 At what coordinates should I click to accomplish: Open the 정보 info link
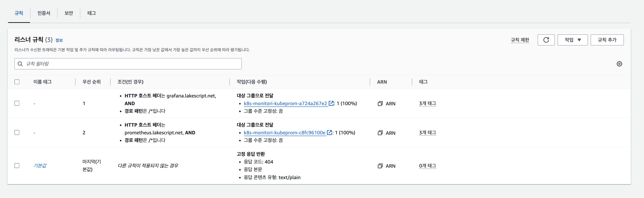(59, 40)
